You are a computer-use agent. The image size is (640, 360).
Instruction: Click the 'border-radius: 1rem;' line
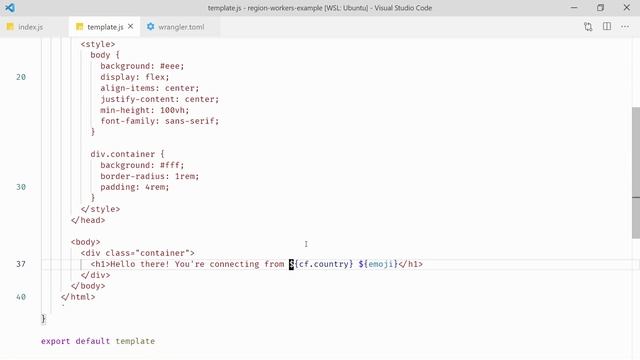click(x=150, y=176)
